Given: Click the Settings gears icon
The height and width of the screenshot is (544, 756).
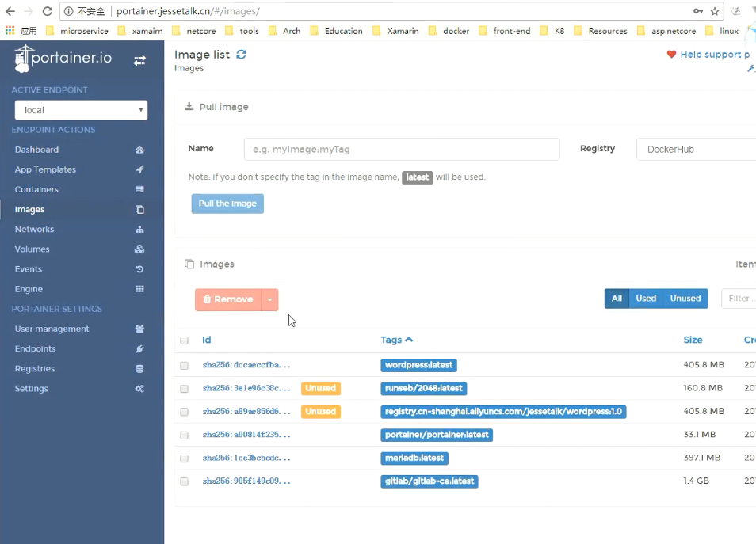Looking at the screenshot, I should coord(139,388).
